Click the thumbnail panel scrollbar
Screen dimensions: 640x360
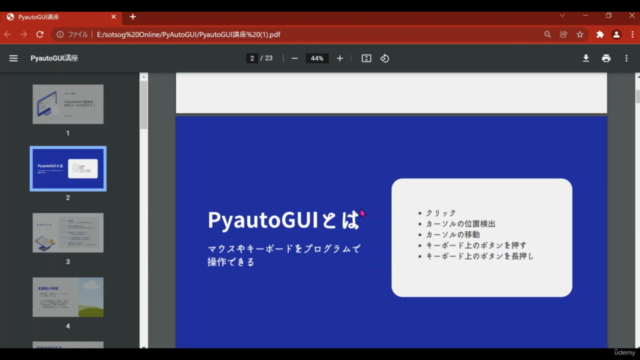(x=144, y=105)
